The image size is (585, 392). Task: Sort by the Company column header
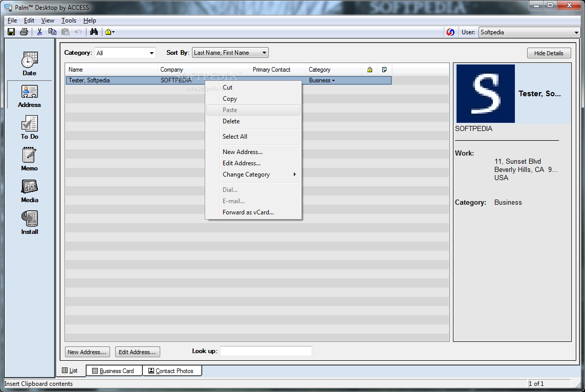click(203, 70)
